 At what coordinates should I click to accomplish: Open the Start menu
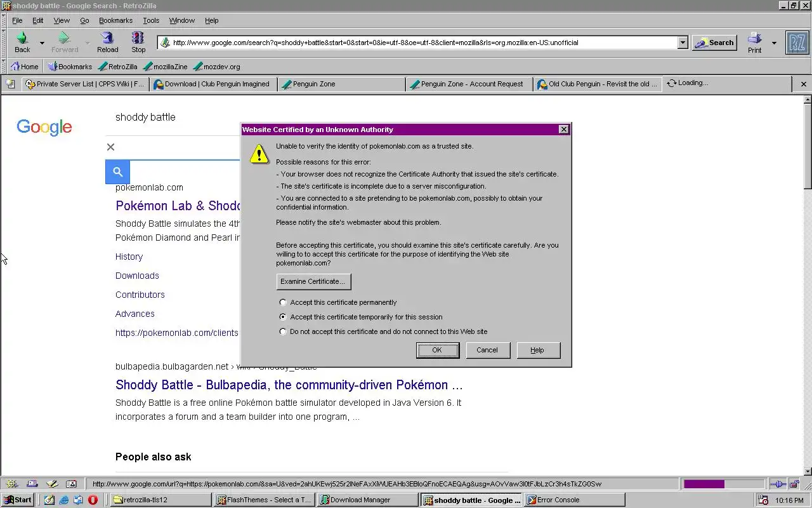17,500
